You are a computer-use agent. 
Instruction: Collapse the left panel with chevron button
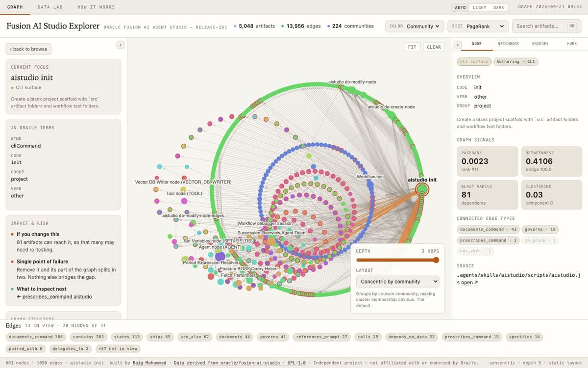tap(121, 45)
